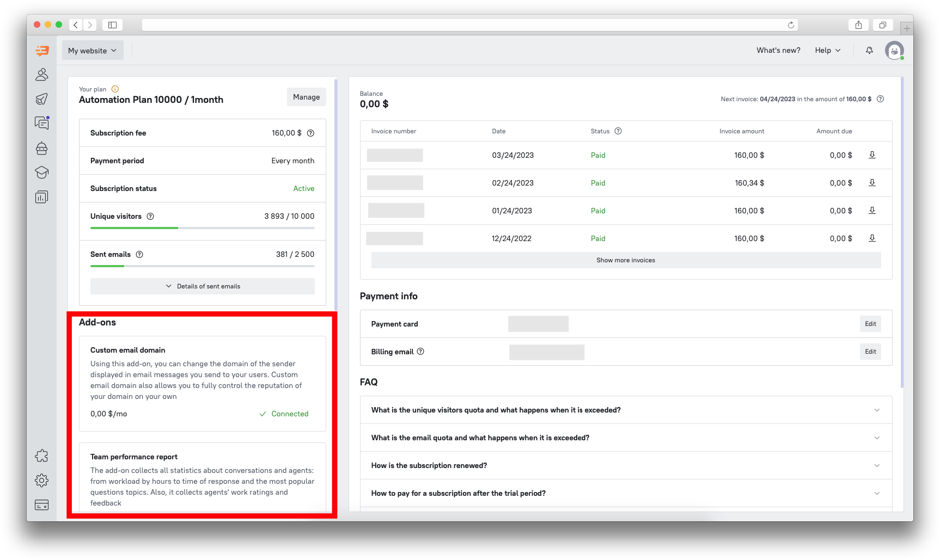The width and height of the screenshot is (940, 560).
Task: Click help icon next to Billing email
Action: 420,352
